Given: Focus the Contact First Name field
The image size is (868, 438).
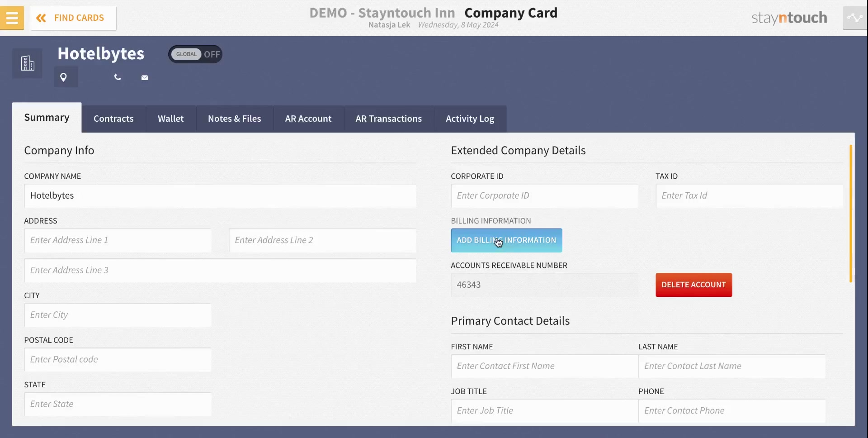Looking at the screenshot, I should point(545,367).
